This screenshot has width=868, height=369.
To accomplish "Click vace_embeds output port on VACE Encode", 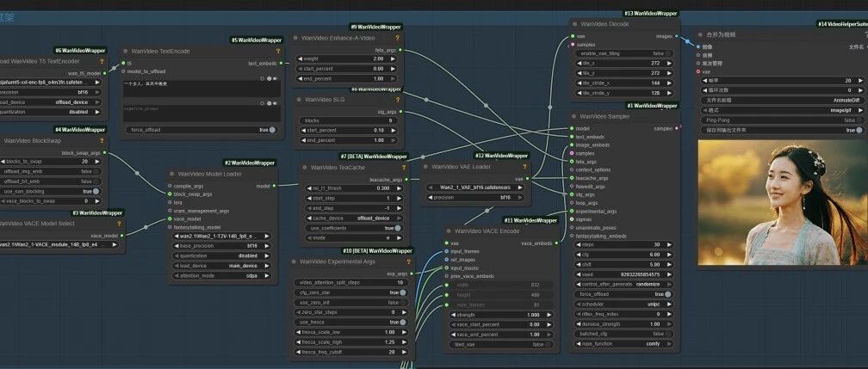I will [x=557, y=243].
